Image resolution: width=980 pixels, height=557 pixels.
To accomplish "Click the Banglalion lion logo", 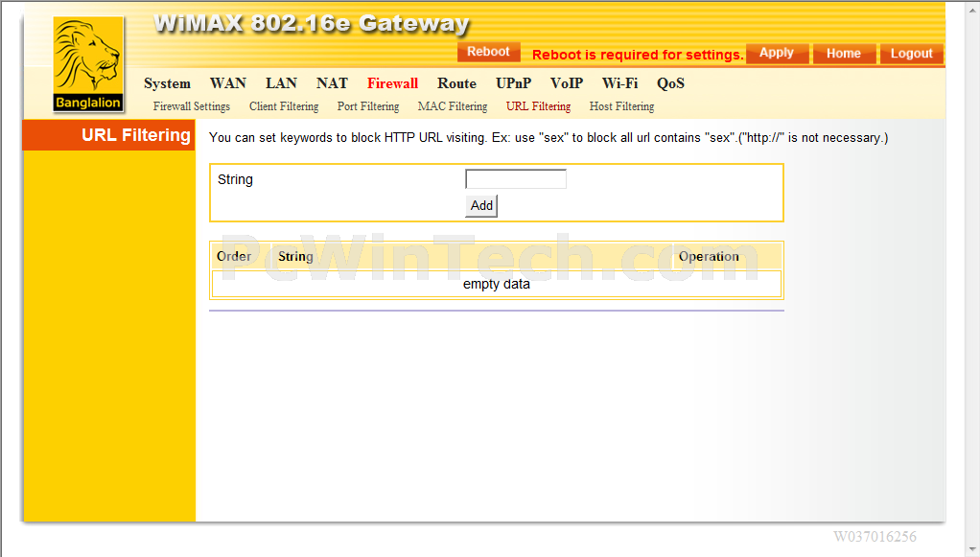I will (x=88, y=64).
